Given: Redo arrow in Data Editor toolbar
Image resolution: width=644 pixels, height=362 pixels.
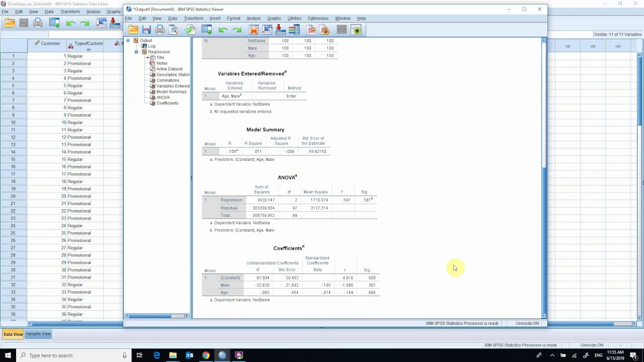Looking at the screenshot, I should point(85,23).
